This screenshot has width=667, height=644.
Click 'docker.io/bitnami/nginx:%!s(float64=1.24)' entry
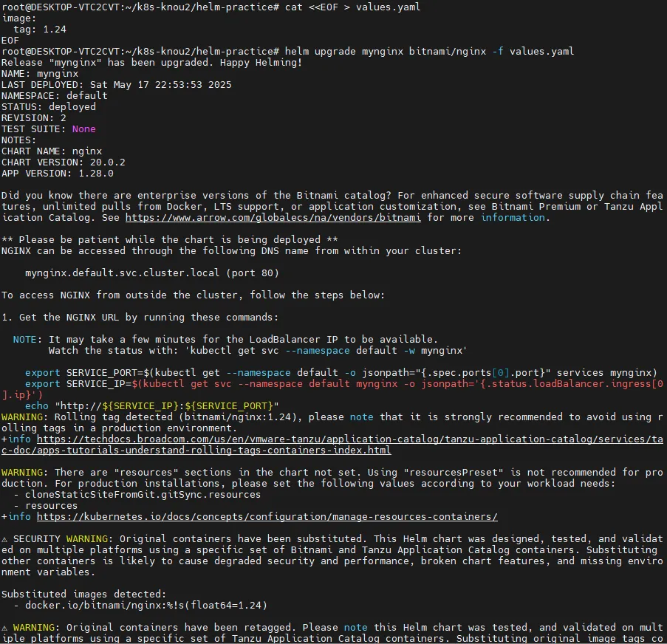point(146,606)
